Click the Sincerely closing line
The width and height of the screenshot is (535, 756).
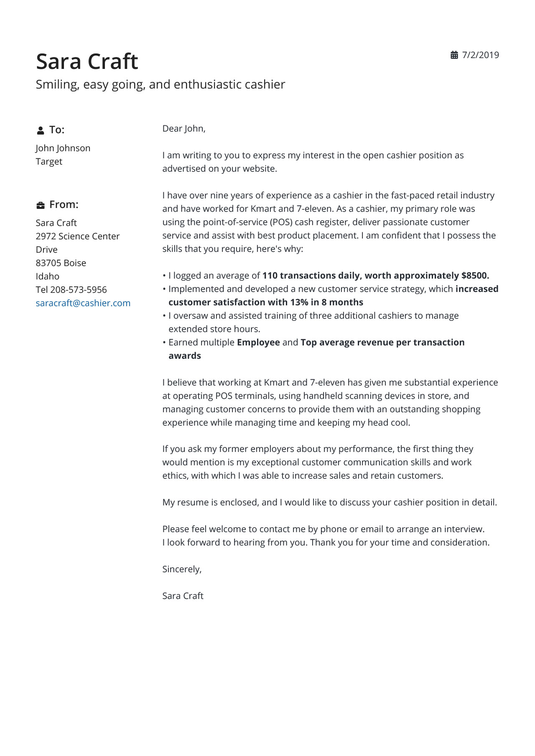[x=182, y=569]
